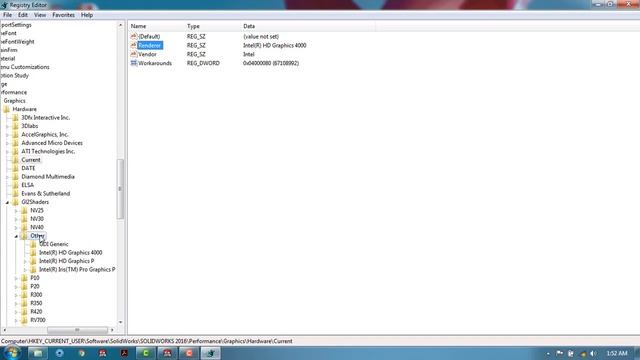Screen dimensions: 640x360
Task: Click the Evans & Sutherland folder icon
Action: coord(16,193)
